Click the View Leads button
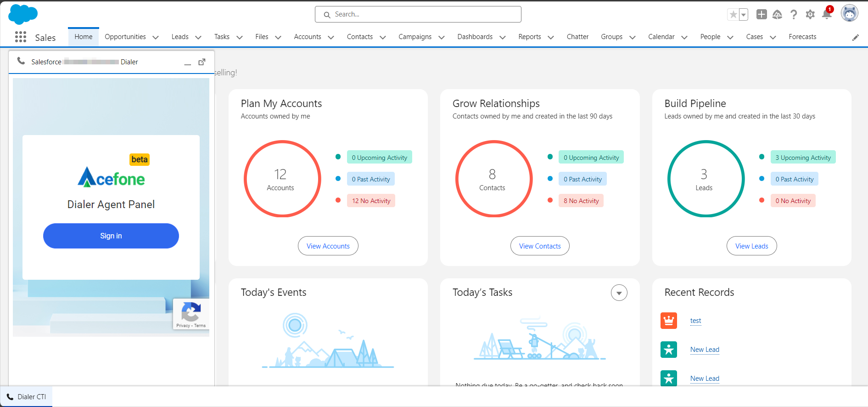Image resolution: width=868 pixels, height=407 pixels. tap(752, 246)
